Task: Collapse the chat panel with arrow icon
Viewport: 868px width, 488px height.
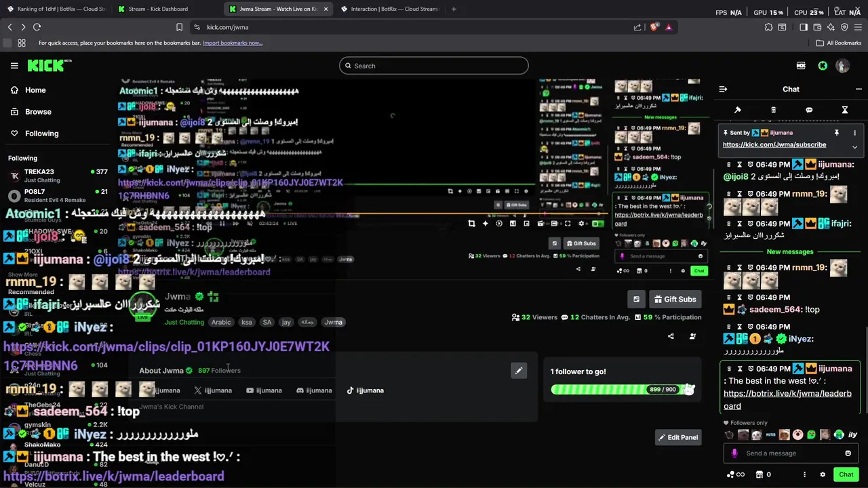Action: pos(723,89)
